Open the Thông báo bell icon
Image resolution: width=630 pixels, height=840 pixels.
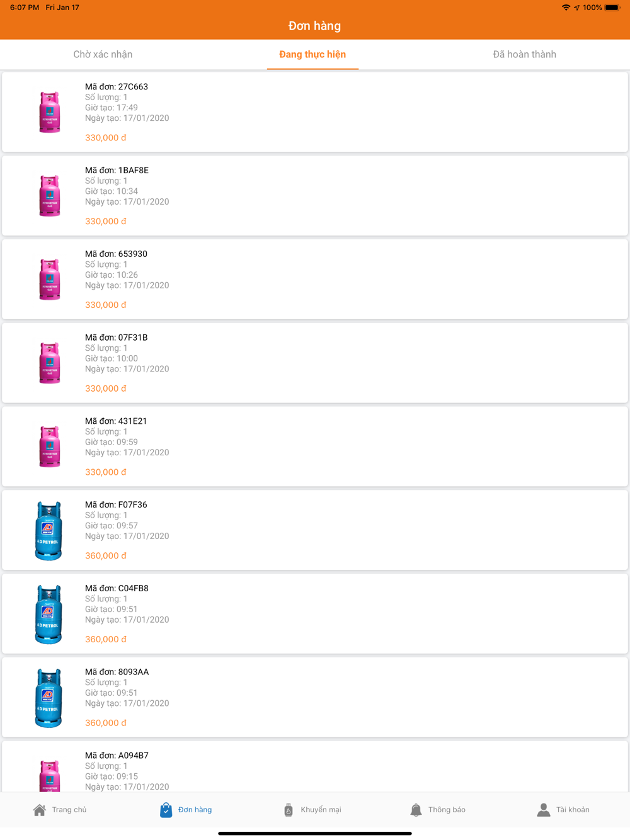point(416,810)
